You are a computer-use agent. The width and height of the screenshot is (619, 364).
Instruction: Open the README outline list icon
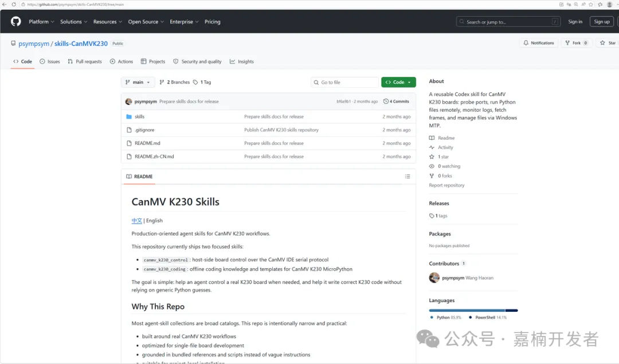(408, 177)
